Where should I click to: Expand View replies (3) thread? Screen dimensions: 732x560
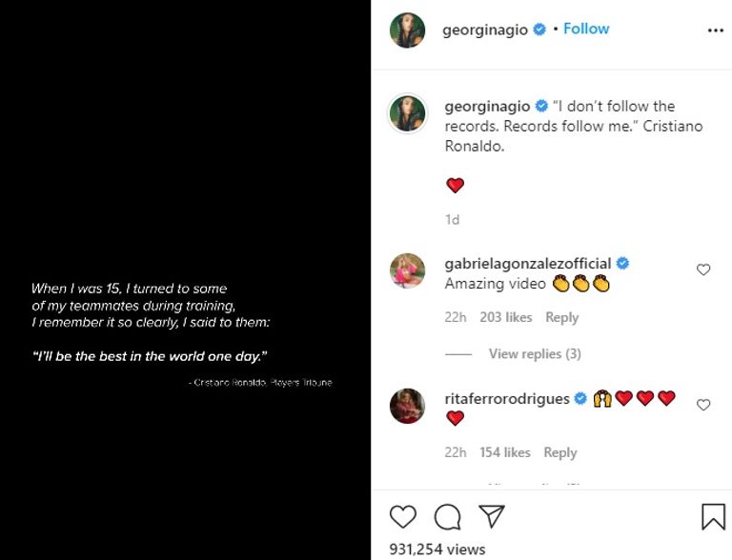click(534, 353)
